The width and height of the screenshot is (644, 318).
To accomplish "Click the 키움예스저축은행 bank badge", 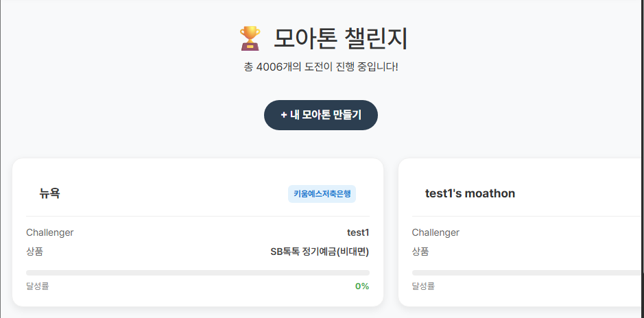I will 322,194.
